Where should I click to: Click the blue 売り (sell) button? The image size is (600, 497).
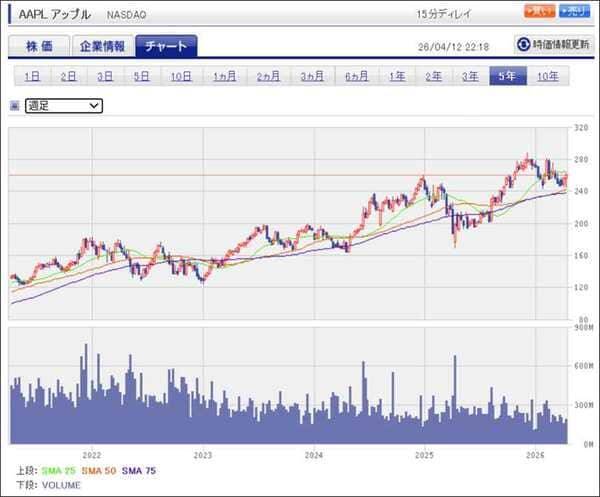pos(573,12)
